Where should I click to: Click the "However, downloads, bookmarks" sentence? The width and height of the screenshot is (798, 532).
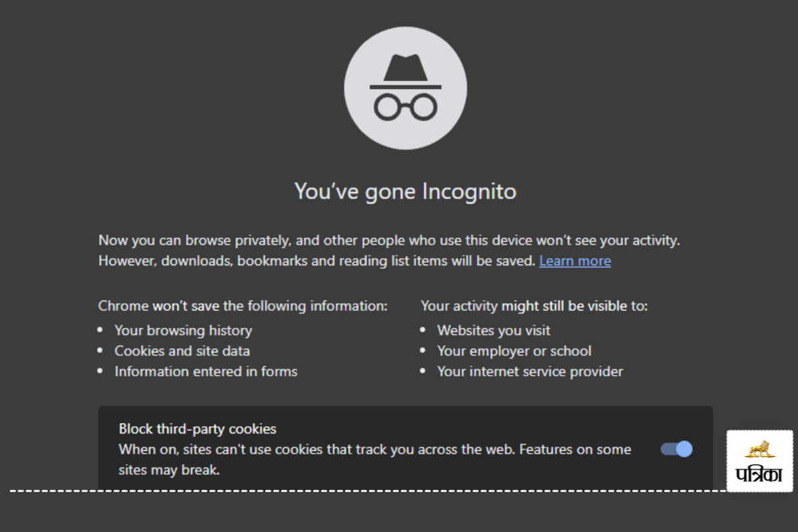click(317, 261)
